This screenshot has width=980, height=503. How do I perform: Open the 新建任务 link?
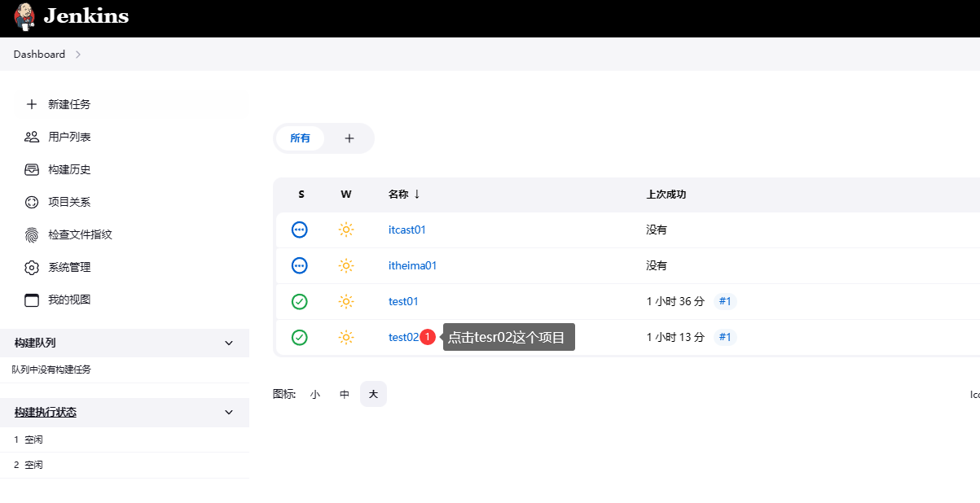[69, 104]
